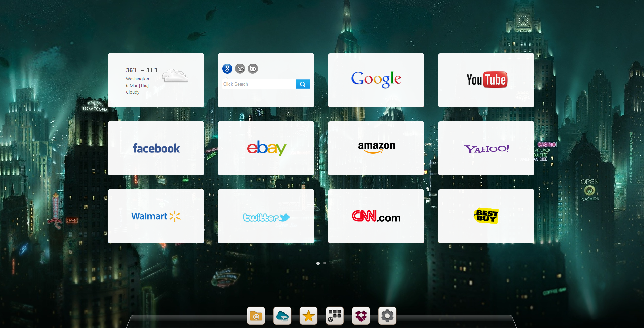644x328 pixels.
Task: Click the 36°F ~ 31°F temperature text
Action: (x=142, y=70)
